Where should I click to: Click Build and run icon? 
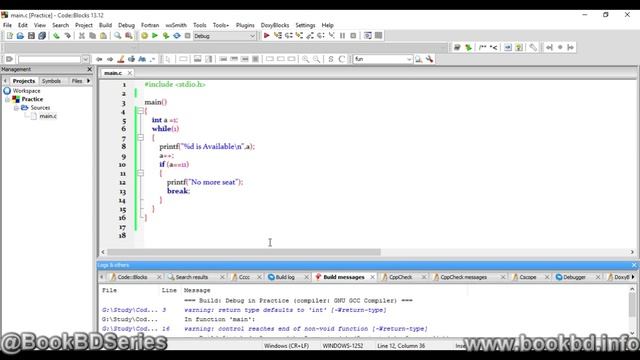[x=166, y=36]
